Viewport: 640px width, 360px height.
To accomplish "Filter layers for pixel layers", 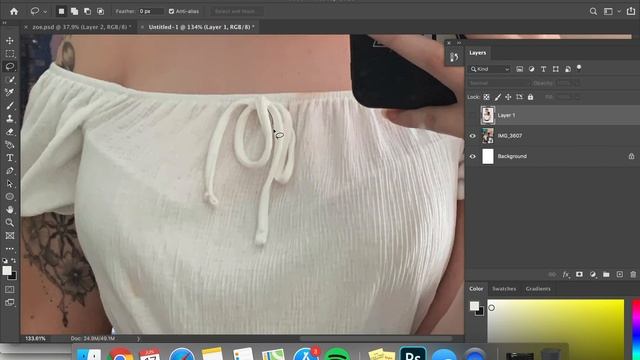I will (x=520, y=69).
